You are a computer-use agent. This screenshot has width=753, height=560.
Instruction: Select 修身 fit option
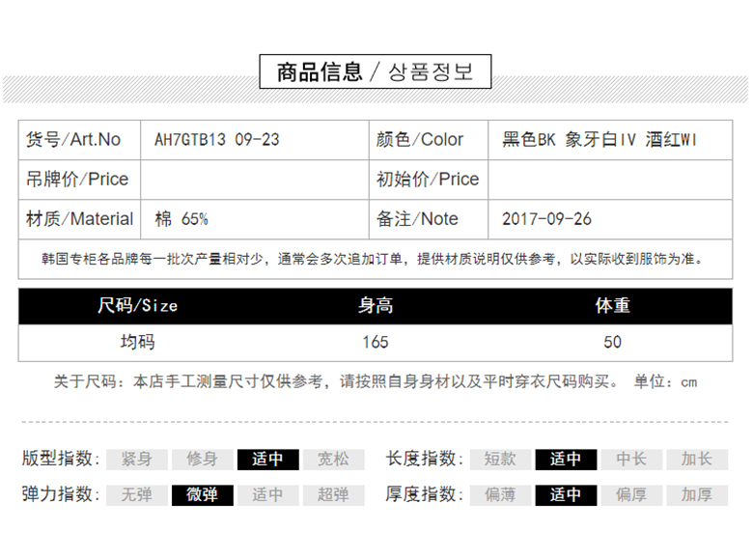202,460
